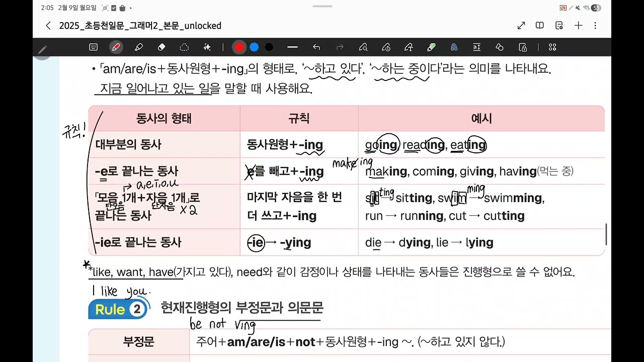
Task: Go back using the header arrow
Action: pyautogui.click(x=48, y=26)
